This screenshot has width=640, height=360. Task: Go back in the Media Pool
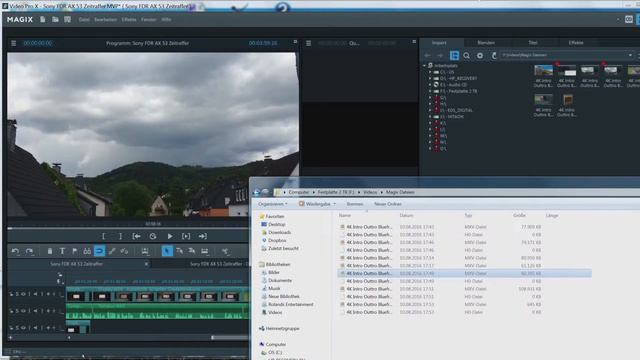coord(427,55)
